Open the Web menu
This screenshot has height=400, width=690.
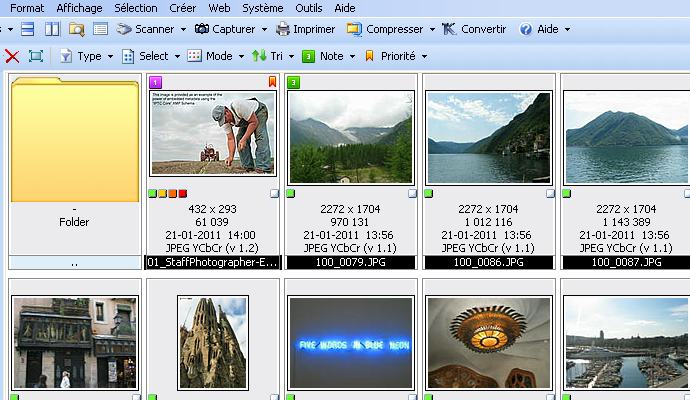(219, 8)
